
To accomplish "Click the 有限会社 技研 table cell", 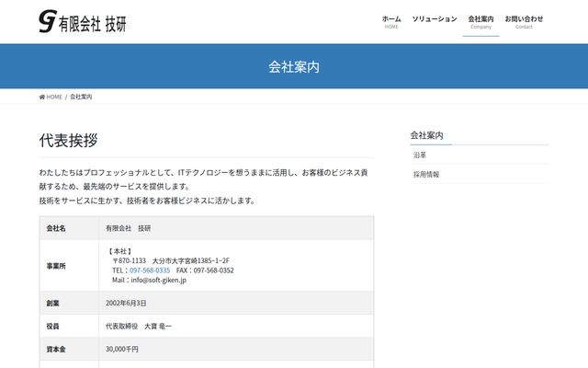I will (236, 228).
